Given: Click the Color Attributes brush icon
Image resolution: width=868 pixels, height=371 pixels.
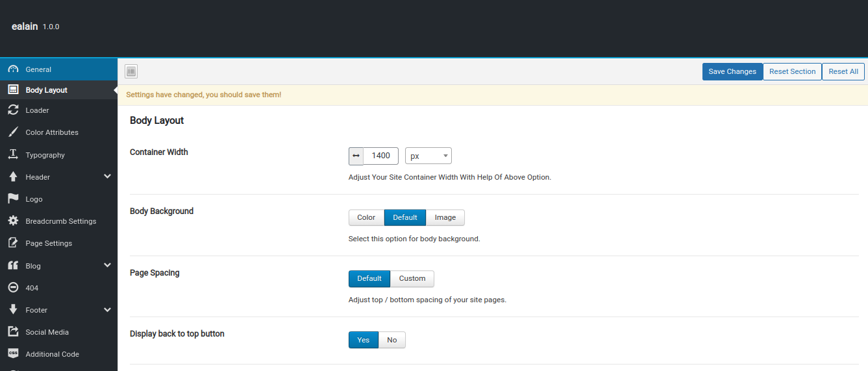Looking at the screenshot, I should pyautogui.click(x=13, y=132).
